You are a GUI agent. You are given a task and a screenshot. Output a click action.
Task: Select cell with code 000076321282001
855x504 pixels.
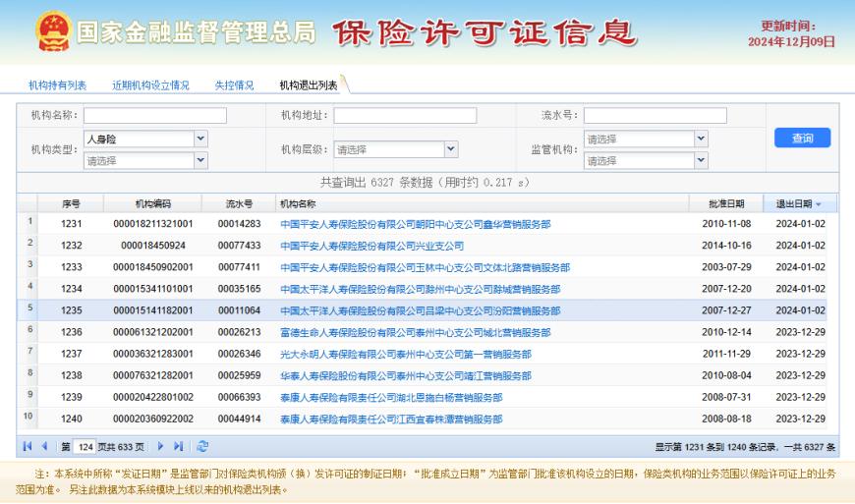(x=153, y=375)
